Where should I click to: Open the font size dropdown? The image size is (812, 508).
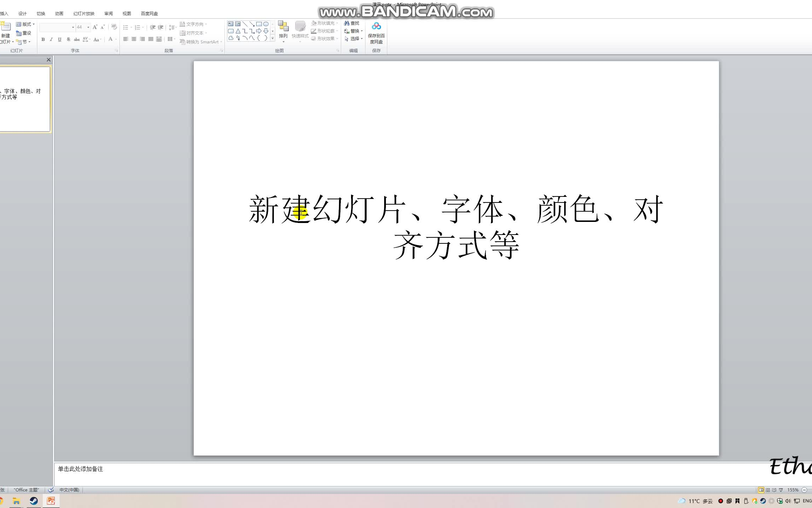(88, 27)
